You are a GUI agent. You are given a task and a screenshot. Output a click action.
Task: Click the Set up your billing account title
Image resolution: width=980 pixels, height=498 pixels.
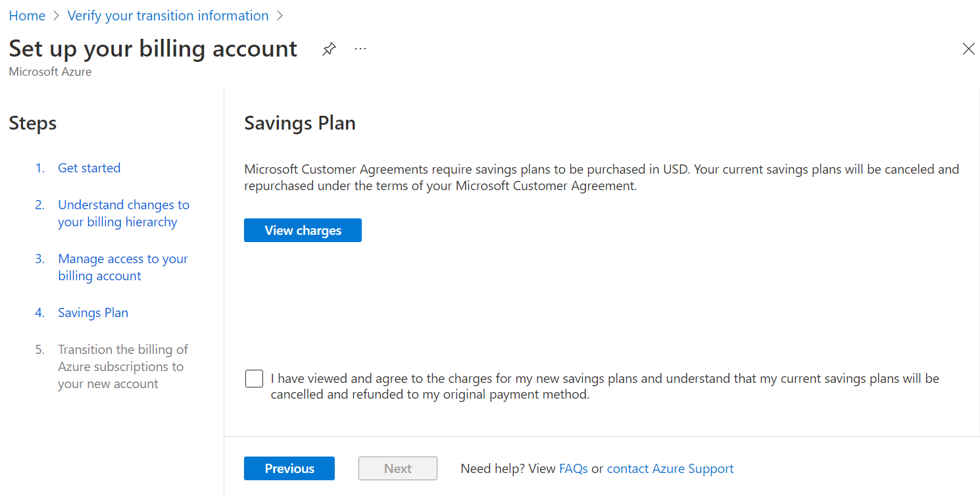(x=153, y=49)
